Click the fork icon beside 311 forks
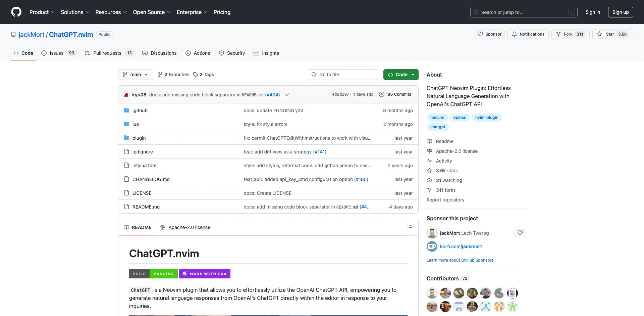644x316 pixels. pyautogui.click(x=429, y=190)
